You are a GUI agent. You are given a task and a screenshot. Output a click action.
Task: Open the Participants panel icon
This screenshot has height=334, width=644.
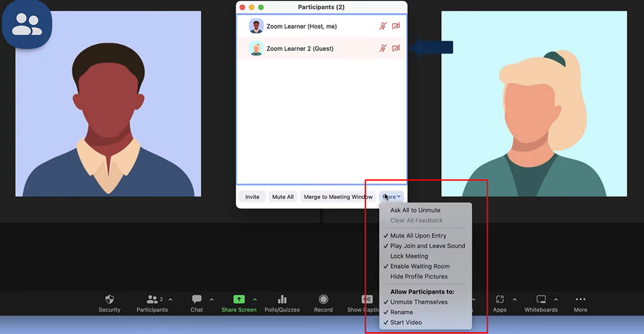coord(152,300)
